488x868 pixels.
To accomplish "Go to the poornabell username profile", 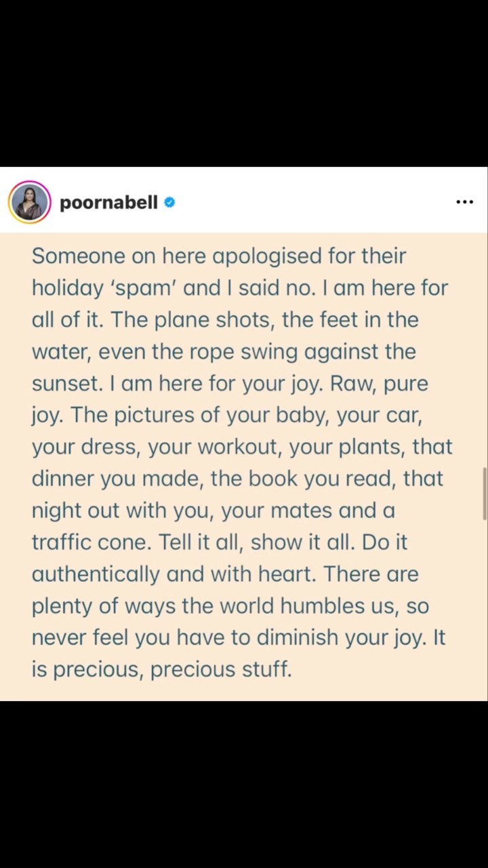I will click(108, 202).
